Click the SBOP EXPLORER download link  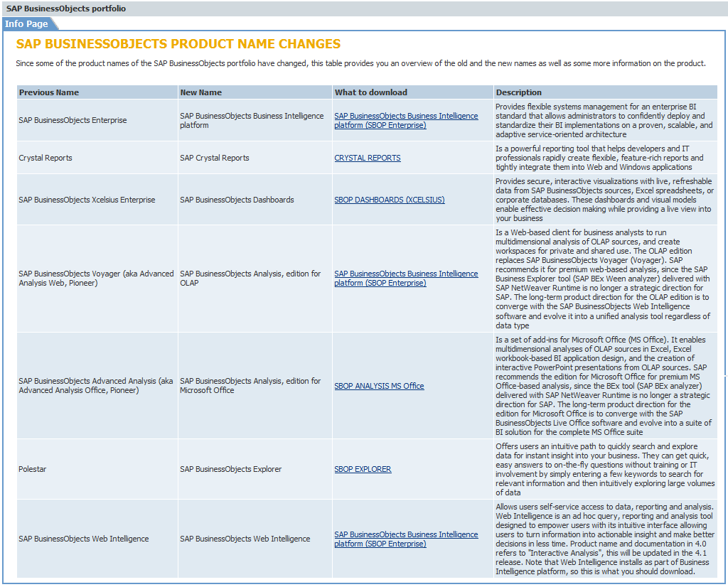[x=363, y=469]
